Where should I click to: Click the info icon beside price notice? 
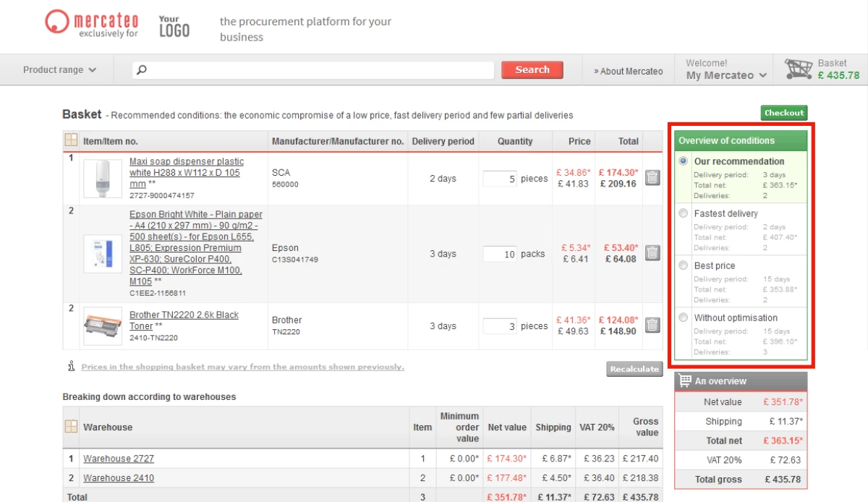tap(71, 367)
